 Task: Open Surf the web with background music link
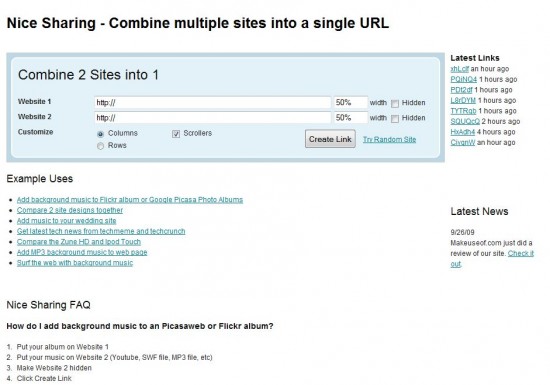75,263
